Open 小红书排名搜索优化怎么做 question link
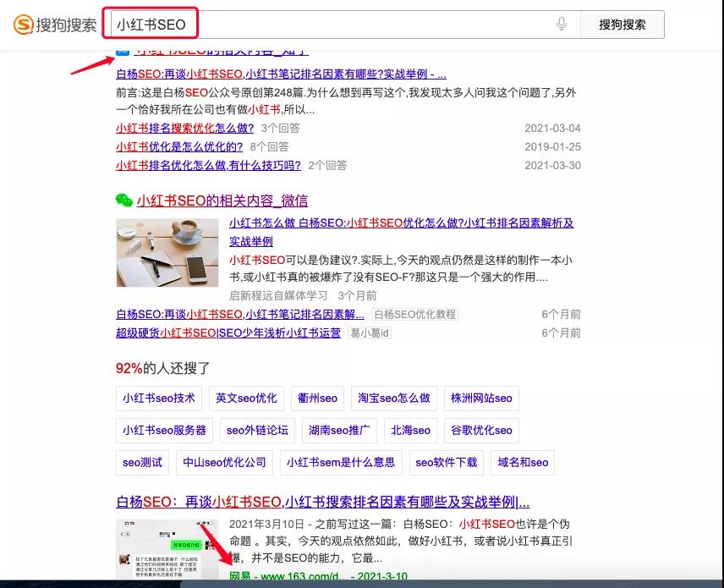 [x=184, y=129]
